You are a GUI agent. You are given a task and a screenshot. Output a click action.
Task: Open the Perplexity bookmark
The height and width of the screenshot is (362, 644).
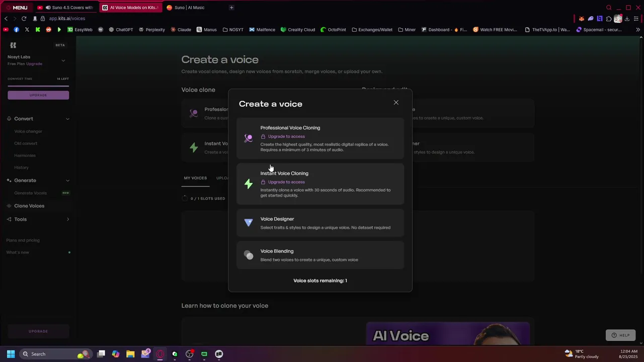point(151,30)
